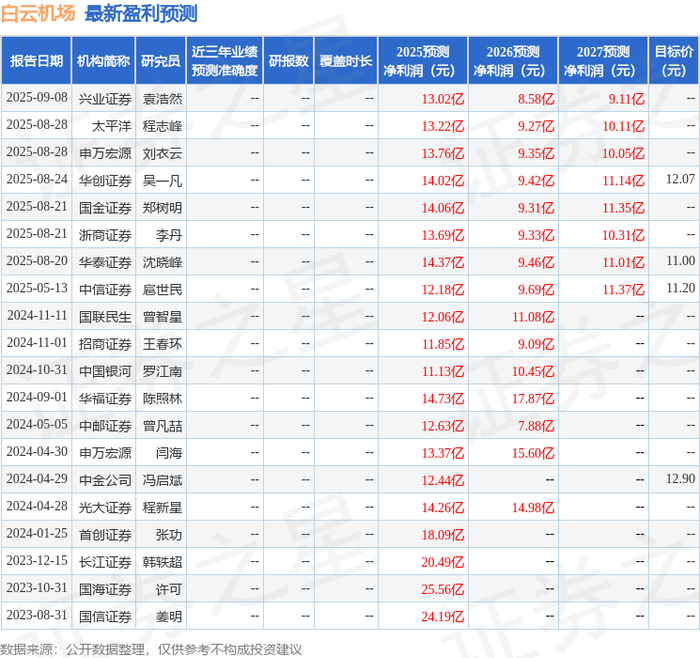Click the 8.58亿 forecast value
Viewport: 700px width, 658px height.
click(536, 99)
